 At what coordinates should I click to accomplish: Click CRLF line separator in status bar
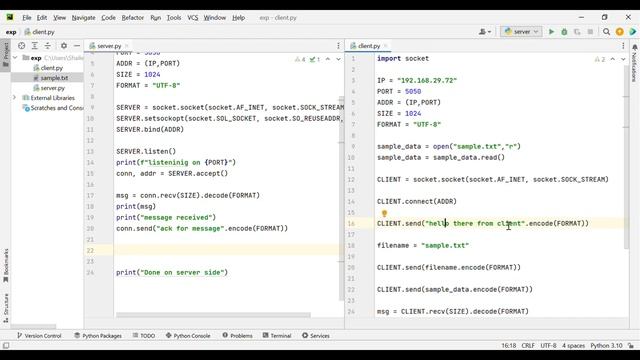[x=528, y=345]
